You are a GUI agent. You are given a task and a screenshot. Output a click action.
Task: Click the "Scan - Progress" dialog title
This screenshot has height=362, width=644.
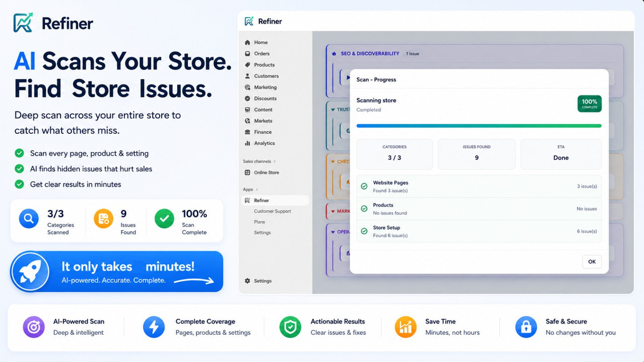point(376,79)
